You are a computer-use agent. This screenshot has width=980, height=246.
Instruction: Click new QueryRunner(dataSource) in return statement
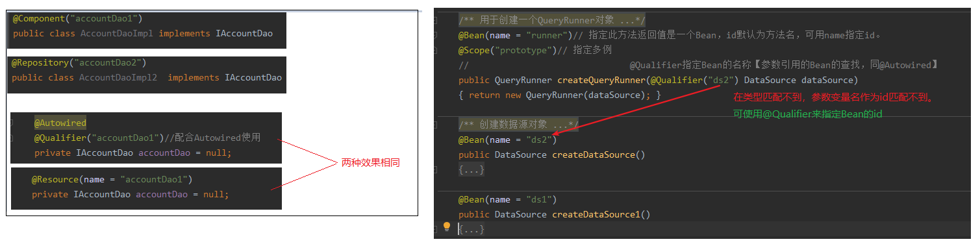573,95
